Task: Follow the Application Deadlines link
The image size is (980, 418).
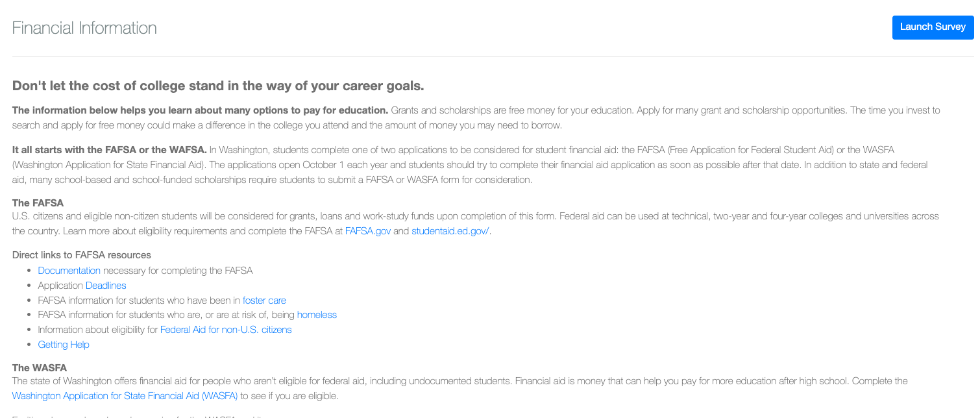Action: pos(106,286)
